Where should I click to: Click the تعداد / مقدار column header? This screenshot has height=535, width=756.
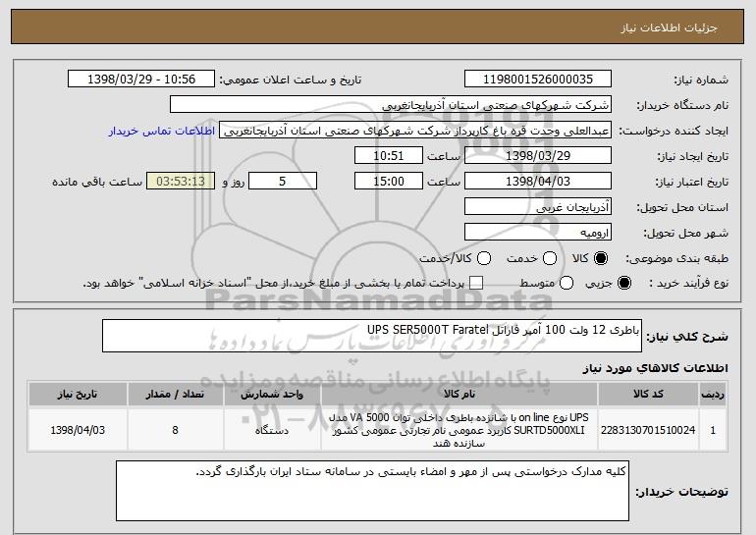click(x=175, y=395)
